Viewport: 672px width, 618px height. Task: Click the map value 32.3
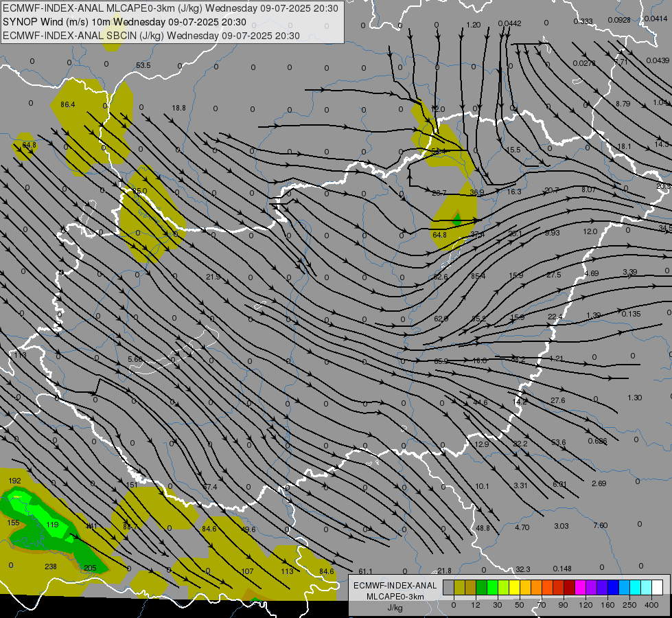pos(523,569)
